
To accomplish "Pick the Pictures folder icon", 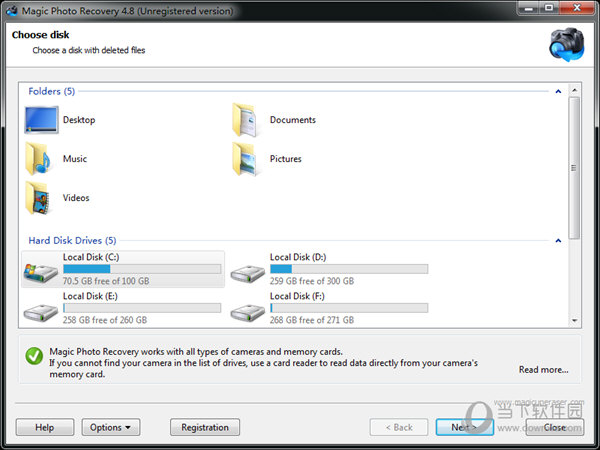I will [245, 159].
